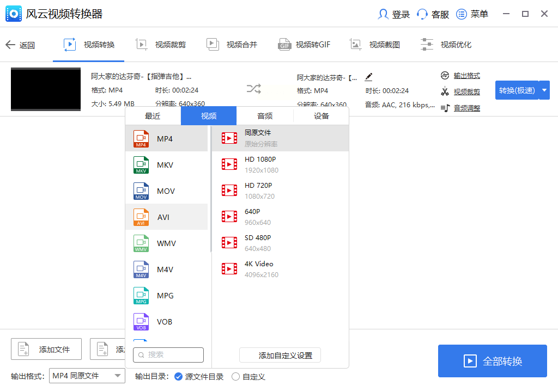Choose the HD 1080P preset icon

coord(229,164)
